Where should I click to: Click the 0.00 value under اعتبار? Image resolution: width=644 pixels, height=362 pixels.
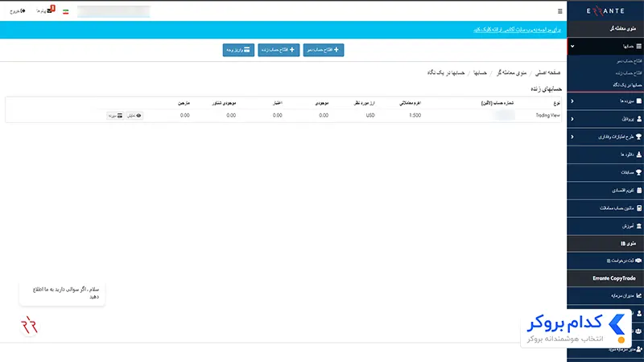pos(278,115)
